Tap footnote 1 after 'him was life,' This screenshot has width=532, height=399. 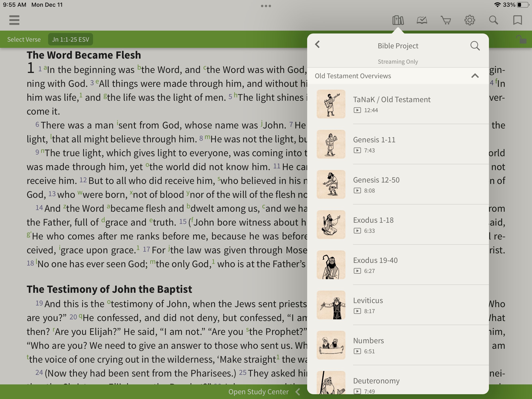click(x=81, y=95)
